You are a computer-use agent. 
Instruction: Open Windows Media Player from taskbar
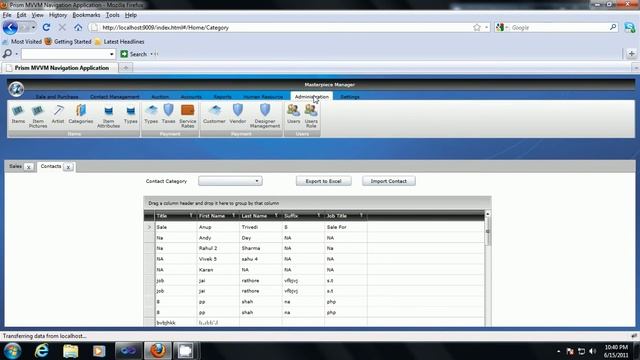pyautogui.click(x=99, y=351)
